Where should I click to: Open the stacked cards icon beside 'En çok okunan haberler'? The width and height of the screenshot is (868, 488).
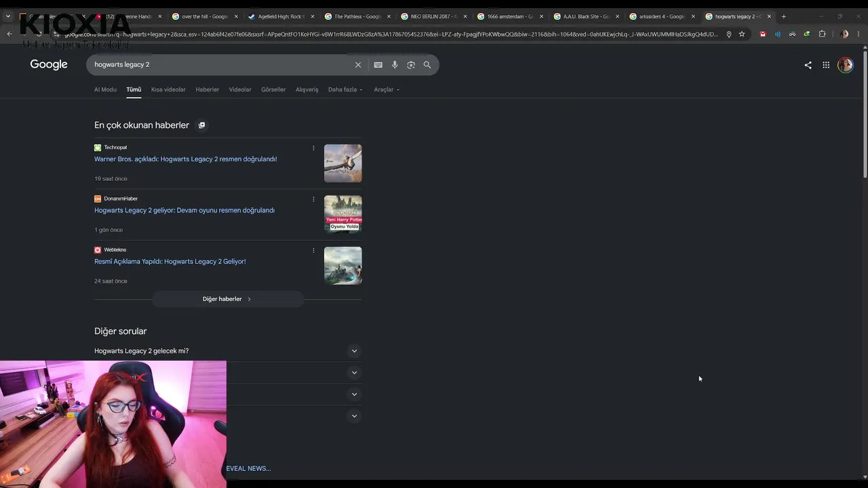pos(201,125)
